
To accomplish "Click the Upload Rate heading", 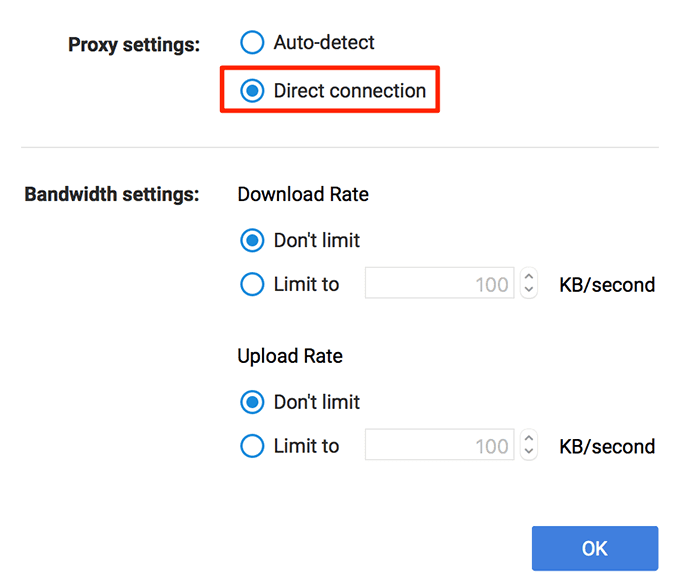I will [x=290, y=356].
